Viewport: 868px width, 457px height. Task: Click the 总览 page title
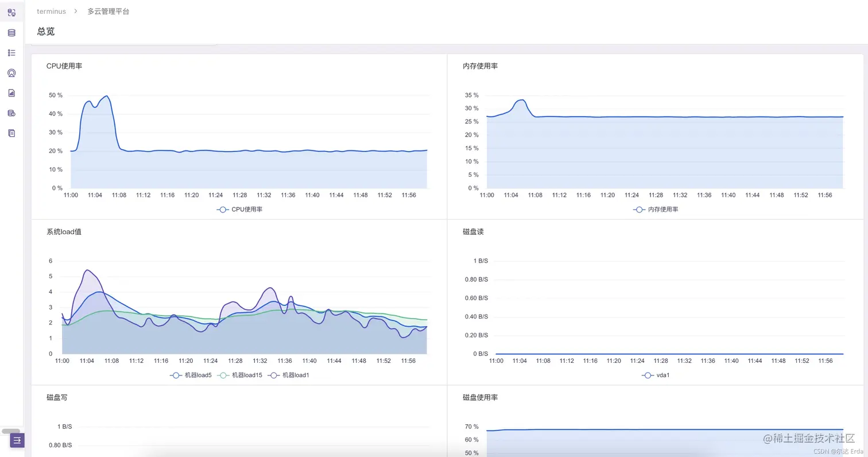point(46,32)
